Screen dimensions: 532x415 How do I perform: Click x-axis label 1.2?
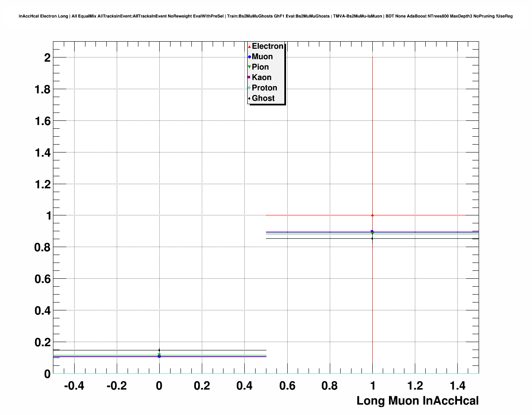point(415,386)
